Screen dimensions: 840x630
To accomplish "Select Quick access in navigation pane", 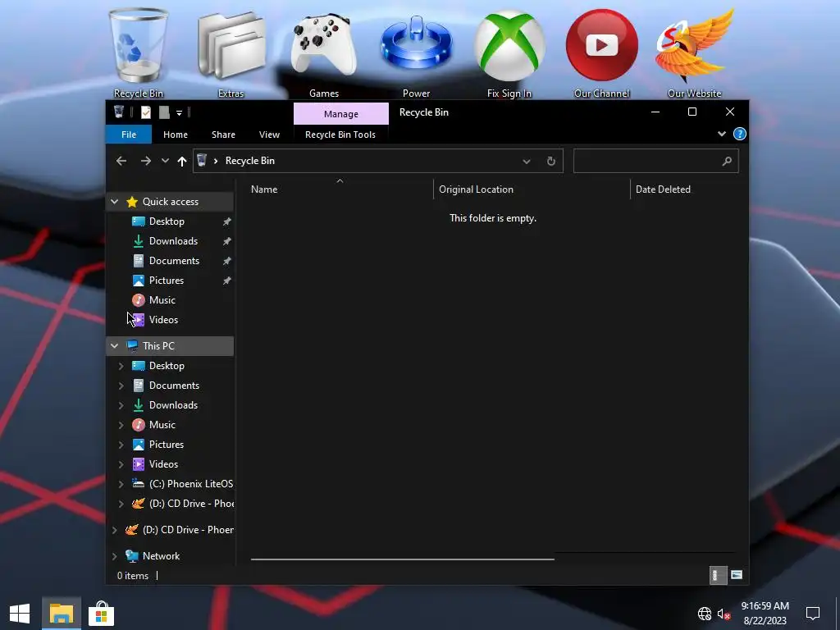I will pyautogui.click(x=171, y=202).
